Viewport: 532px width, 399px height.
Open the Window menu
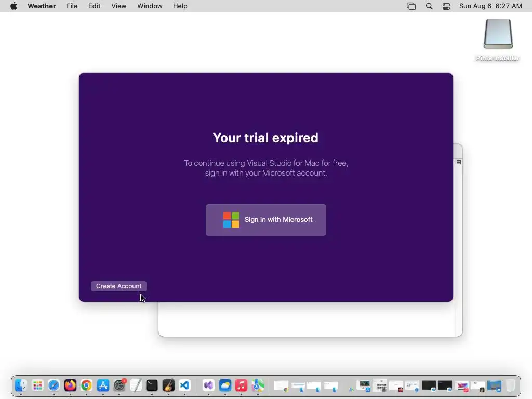(150, 6)
